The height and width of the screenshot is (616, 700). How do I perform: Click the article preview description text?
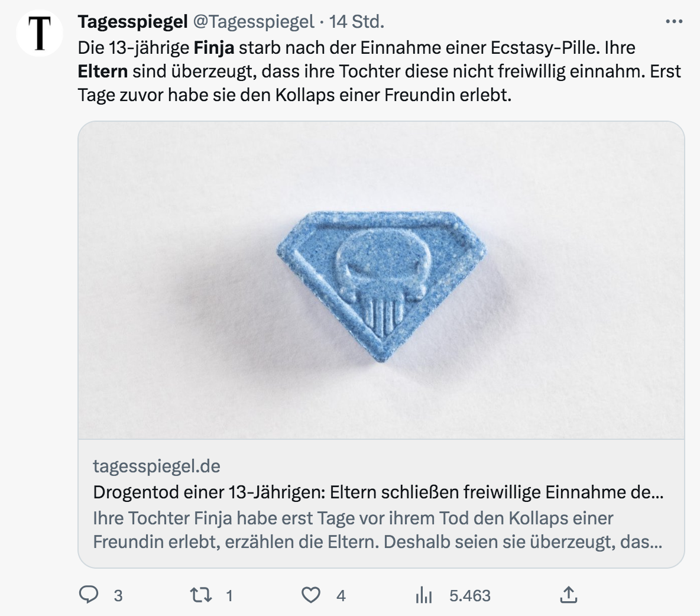point(377,530)
